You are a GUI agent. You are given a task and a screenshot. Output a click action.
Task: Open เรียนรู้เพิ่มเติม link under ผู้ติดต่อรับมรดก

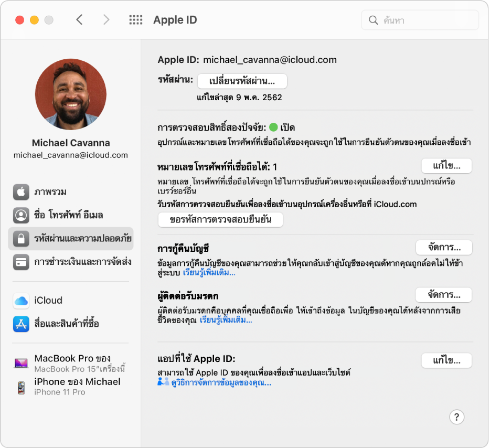[226, 320]
